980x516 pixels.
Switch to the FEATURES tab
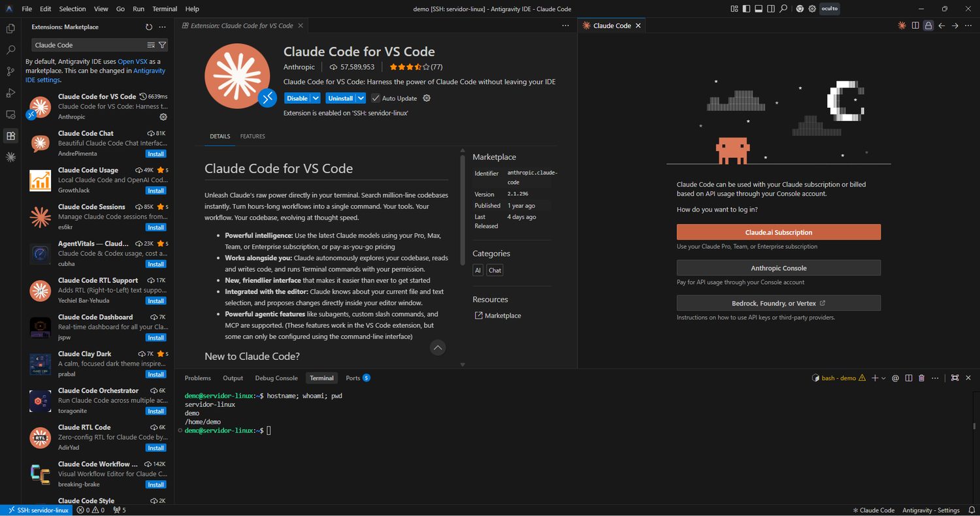252,137
